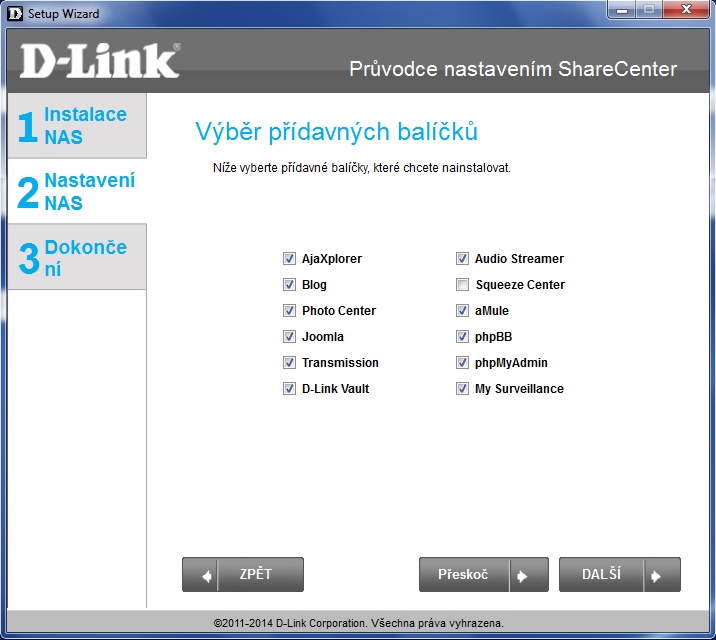
Task: Click the D-Link Corporation copyright notice
Action: (358, 623)
